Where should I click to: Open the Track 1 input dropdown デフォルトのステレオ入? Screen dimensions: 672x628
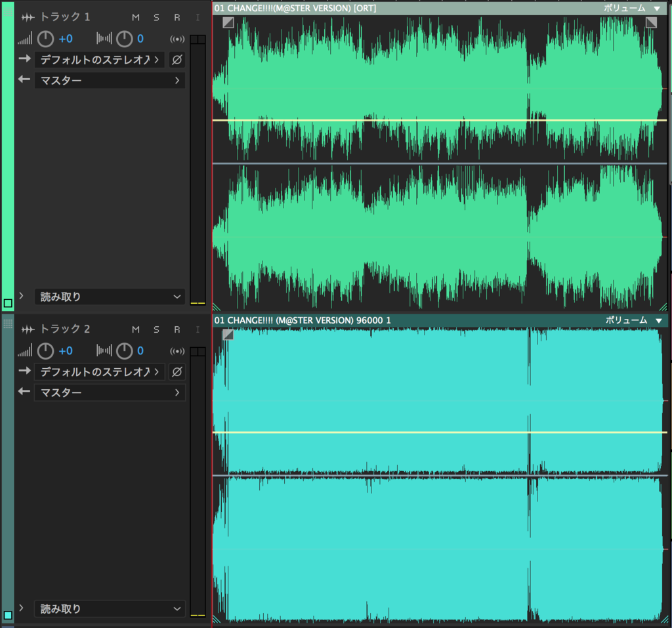click(x=100, y=60)
